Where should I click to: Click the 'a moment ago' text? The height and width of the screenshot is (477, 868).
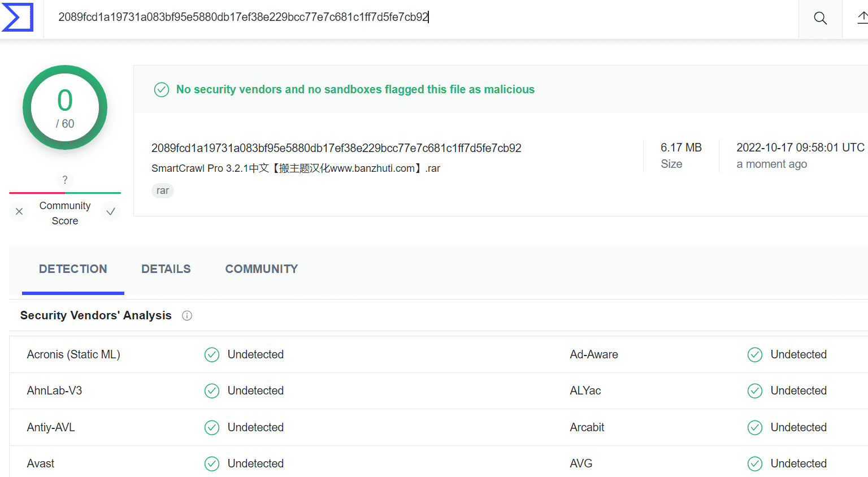point(771,164)
